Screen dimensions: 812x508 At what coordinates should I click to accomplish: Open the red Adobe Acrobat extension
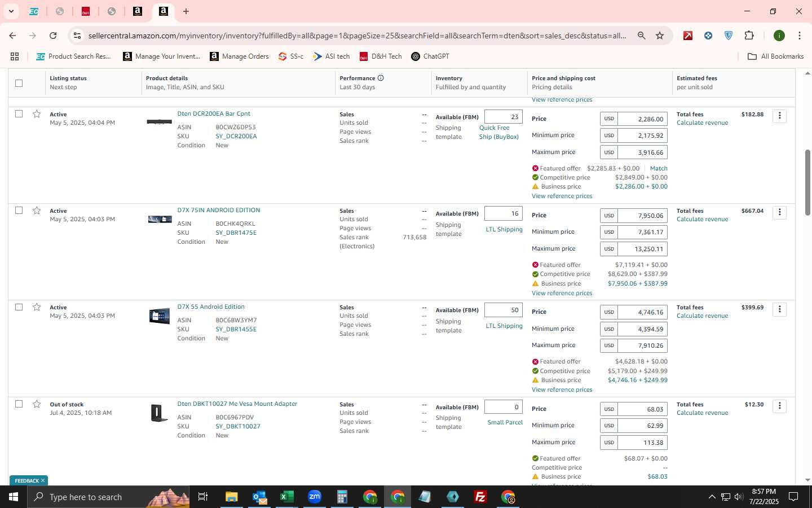point(688,36)
